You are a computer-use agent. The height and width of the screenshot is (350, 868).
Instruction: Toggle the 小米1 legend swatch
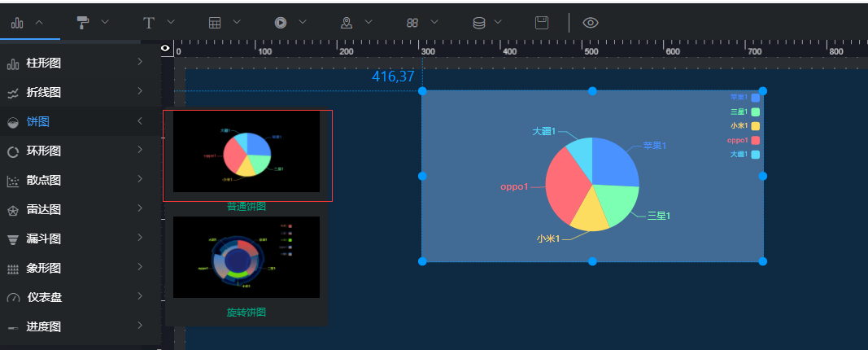(756, 126)
